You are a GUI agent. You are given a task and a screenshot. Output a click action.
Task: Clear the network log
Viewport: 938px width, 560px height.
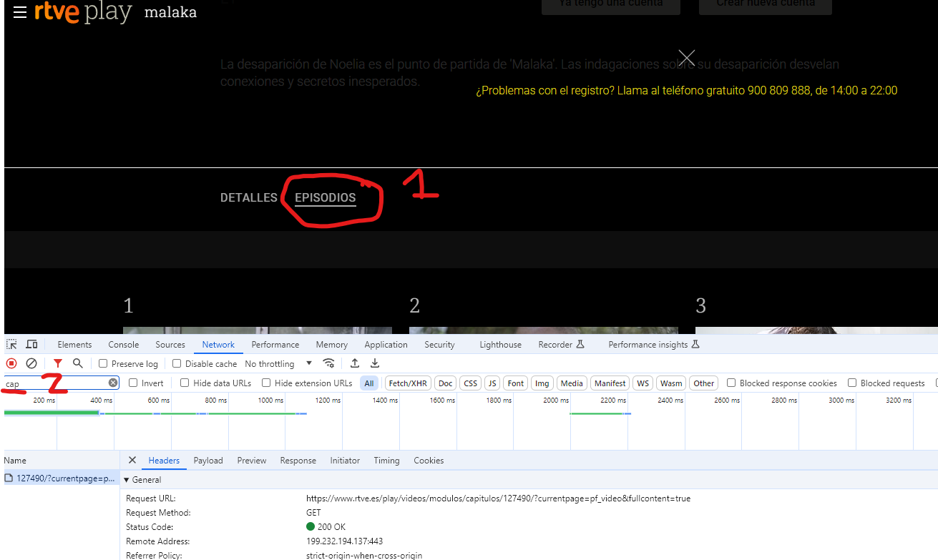(31, 363)
